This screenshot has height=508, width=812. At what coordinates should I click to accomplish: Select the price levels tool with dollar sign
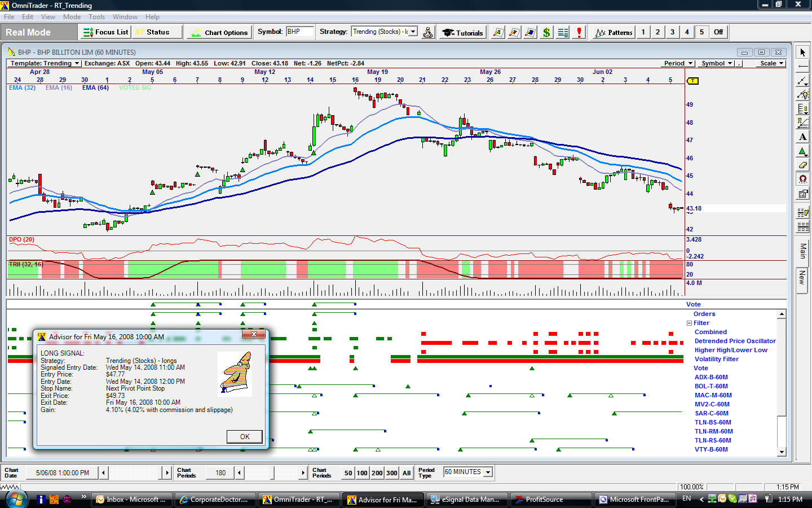802,109
